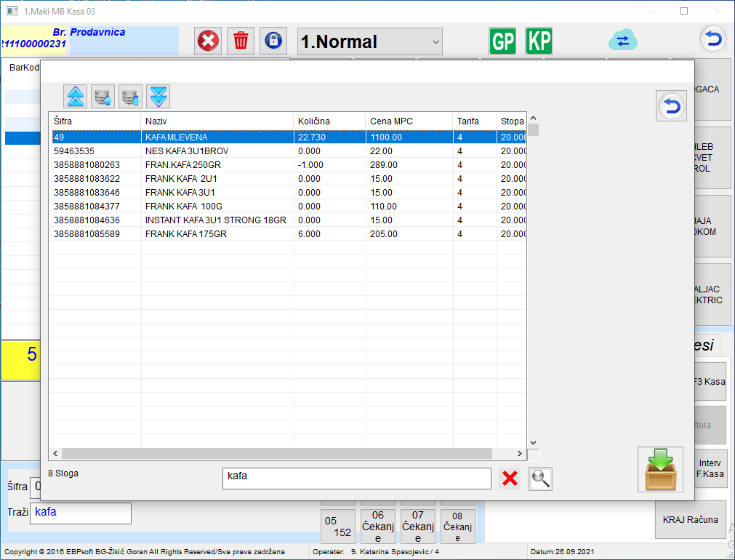Click the green arrow crate accept icon
The height and width of the screenshot is (560, 735).
click(660, 470)
